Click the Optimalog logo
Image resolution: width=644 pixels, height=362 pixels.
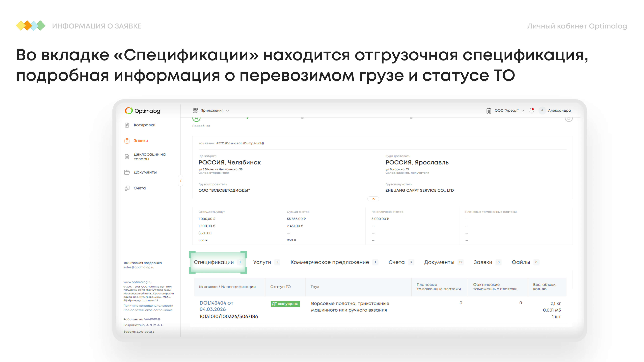point(143,111)
